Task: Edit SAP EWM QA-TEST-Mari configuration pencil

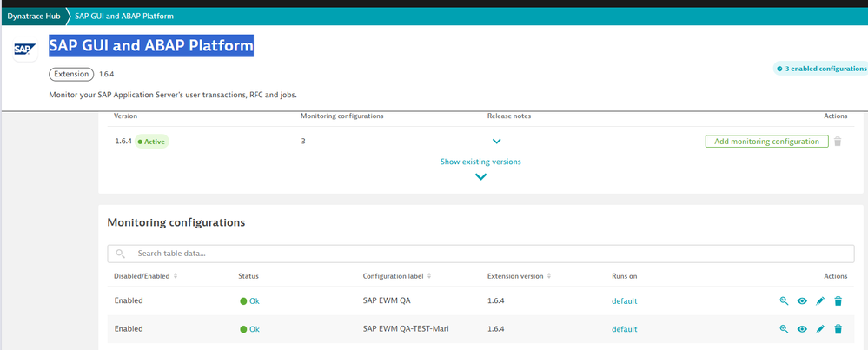Action: coord(820,329)
